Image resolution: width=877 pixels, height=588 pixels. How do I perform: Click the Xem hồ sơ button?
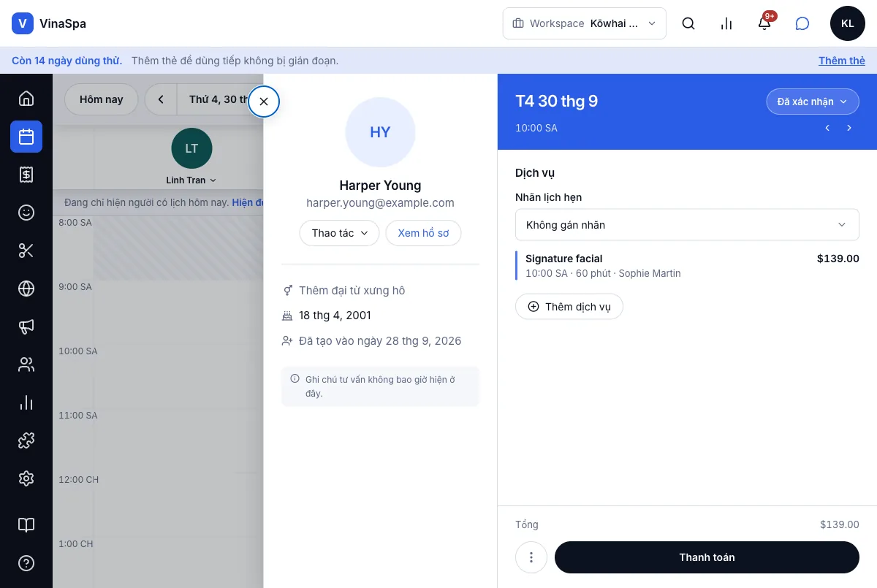424,233
